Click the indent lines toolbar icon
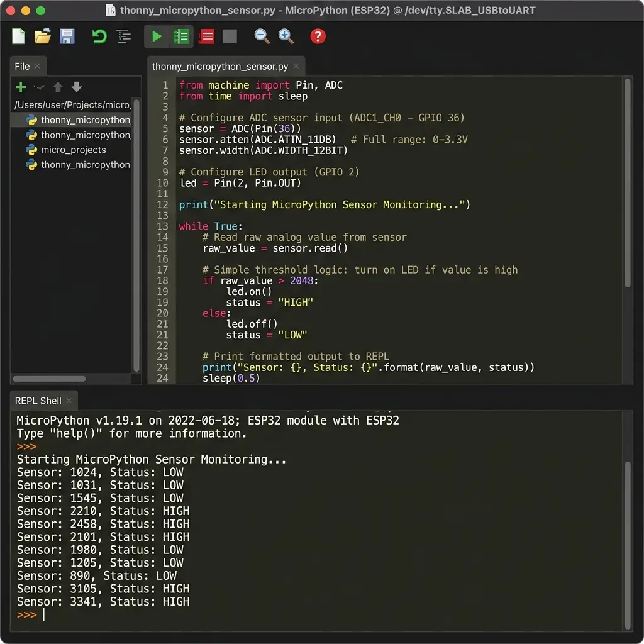The image size is (644, 644). [x=124, y=36]
